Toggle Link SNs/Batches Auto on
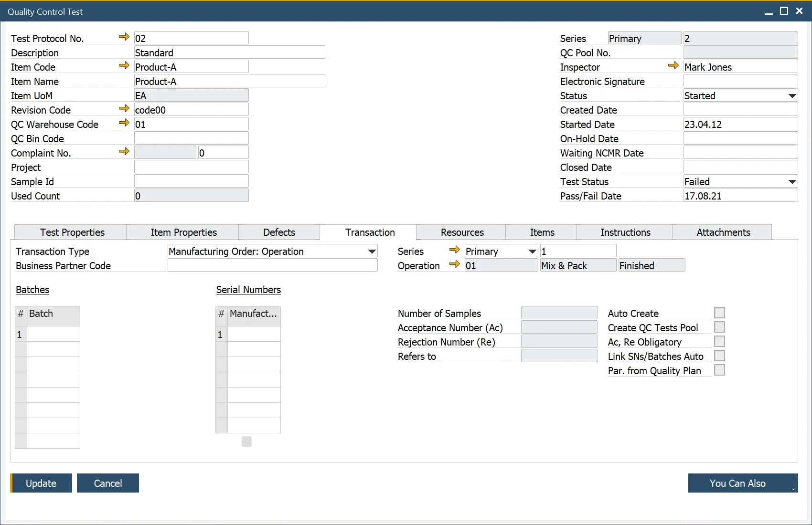This screenshot has height=525, width=812. point(720,356)
